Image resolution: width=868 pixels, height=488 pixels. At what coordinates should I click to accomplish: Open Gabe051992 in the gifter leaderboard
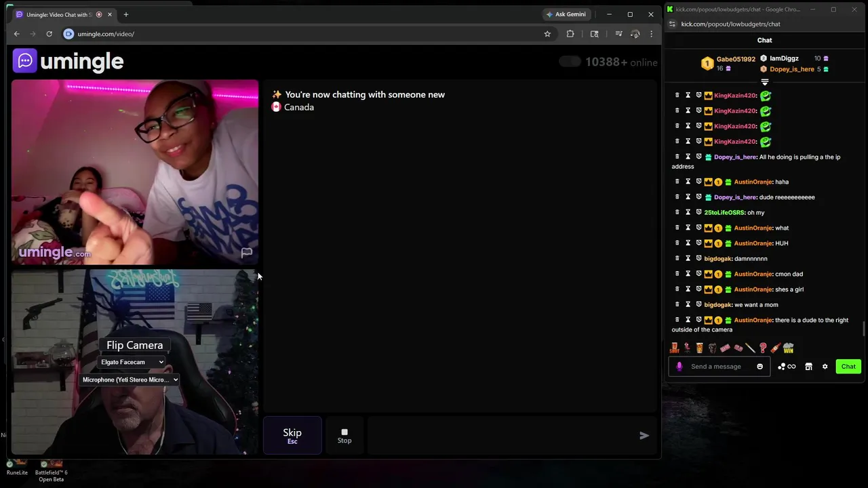click(x=736, y=60)
